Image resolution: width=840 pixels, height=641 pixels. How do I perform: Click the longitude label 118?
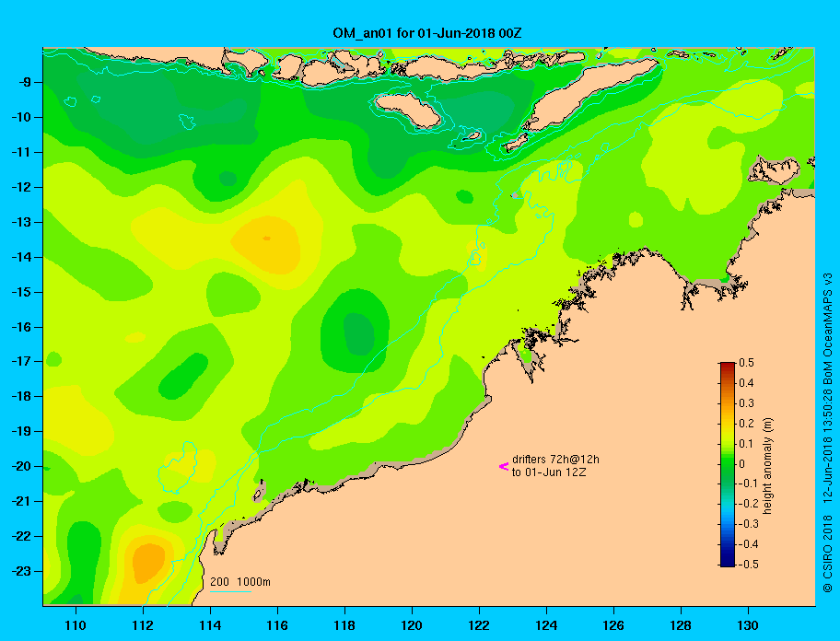point(344,625)
